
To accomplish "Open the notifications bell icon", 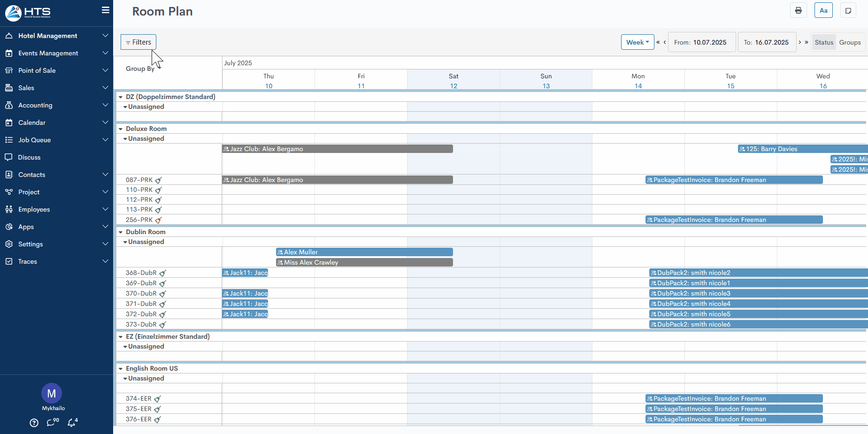I will point(72,422).
